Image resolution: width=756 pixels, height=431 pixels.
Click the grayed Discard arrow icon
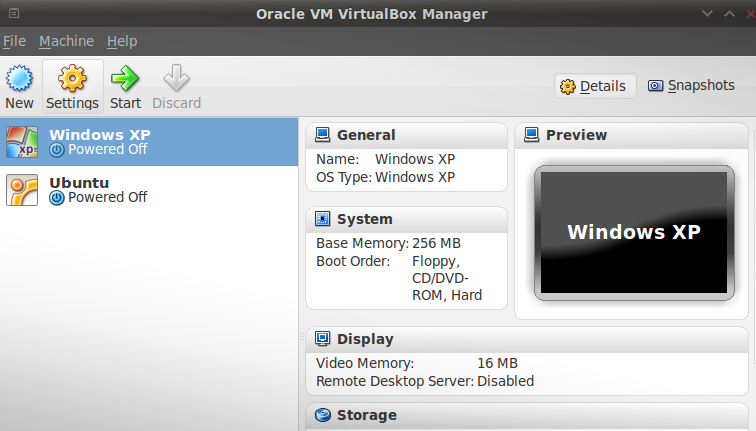[x=176, y=78]
